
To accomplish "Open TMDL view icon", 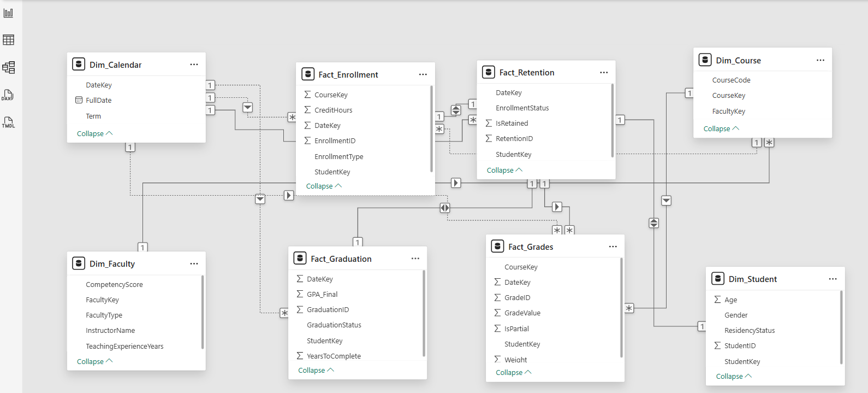I will (8, 122).
